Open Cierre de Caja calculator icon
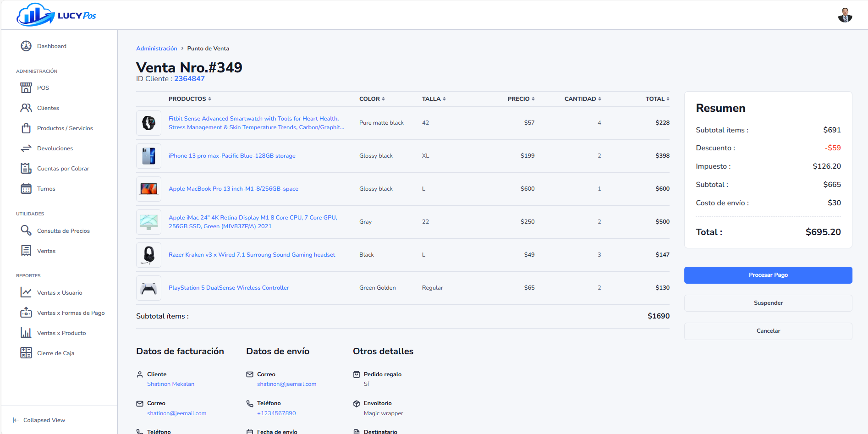Screen dimensions: 868x434 (x=26, y=353)
